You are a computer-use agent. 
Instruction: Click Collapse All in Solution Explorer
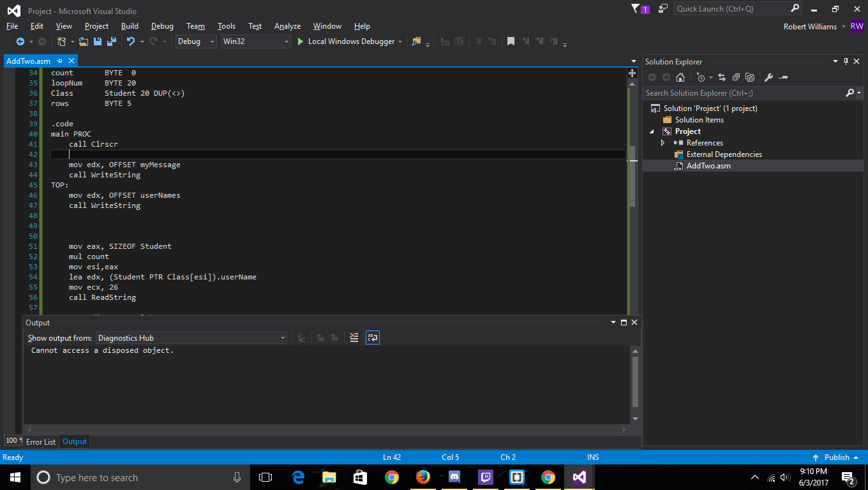coord(736,77)
